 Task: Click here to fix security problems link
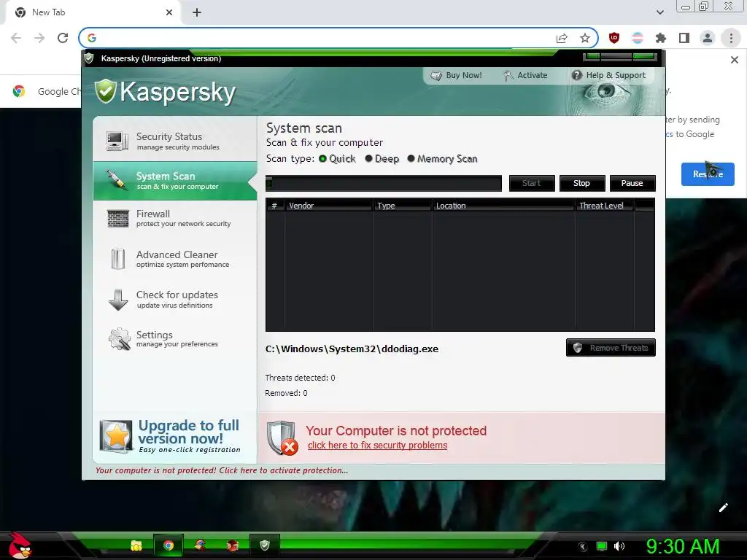point(377,446)
